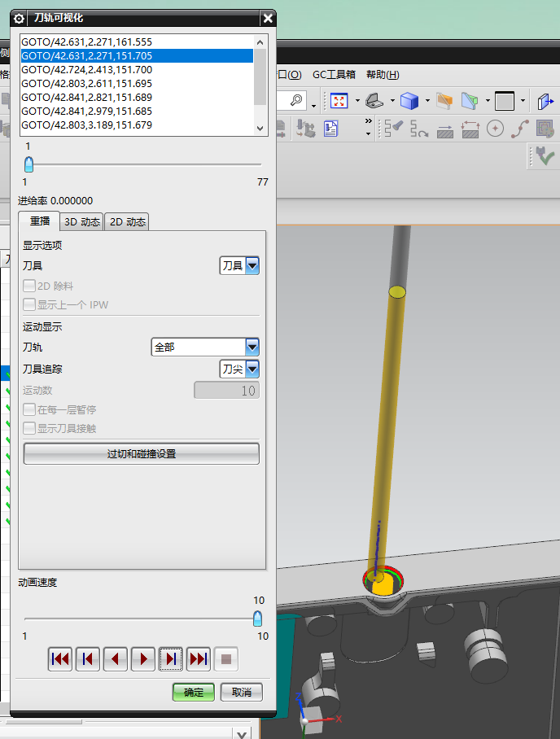Screen dimensions: 560x739
Task: Play the tool path forward
Action: 142,659
